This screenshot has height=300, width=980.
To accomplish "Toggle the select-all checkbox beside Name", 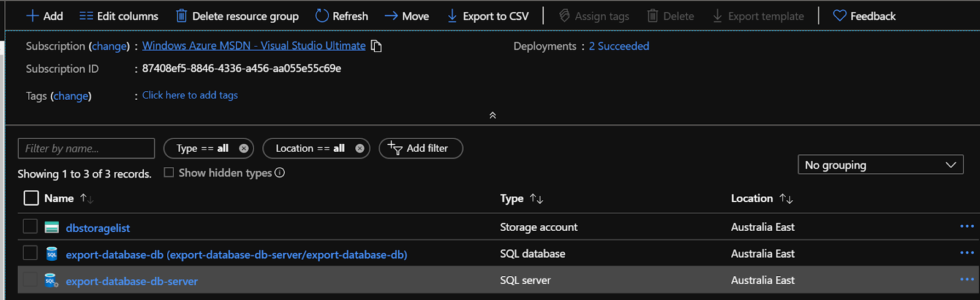I will pyautogui.click(x=31, y=198).
